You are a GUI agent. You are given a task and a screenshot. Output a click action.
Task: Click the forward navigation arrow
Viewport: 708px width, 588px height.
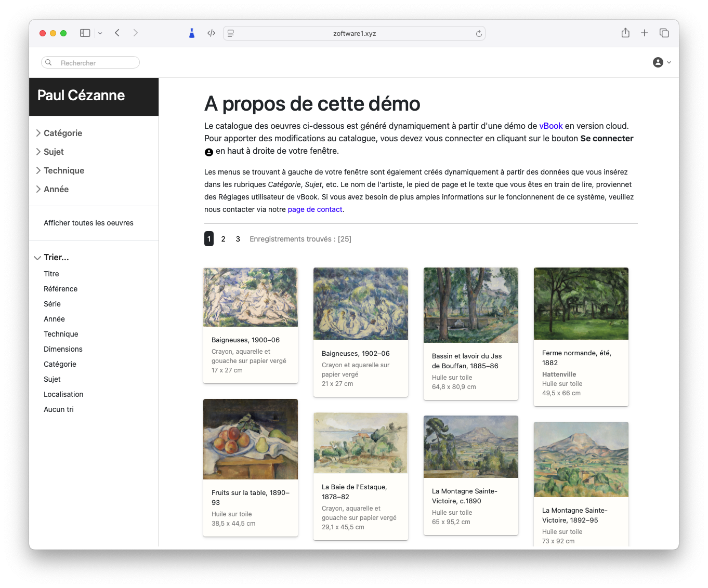[136, 33]
